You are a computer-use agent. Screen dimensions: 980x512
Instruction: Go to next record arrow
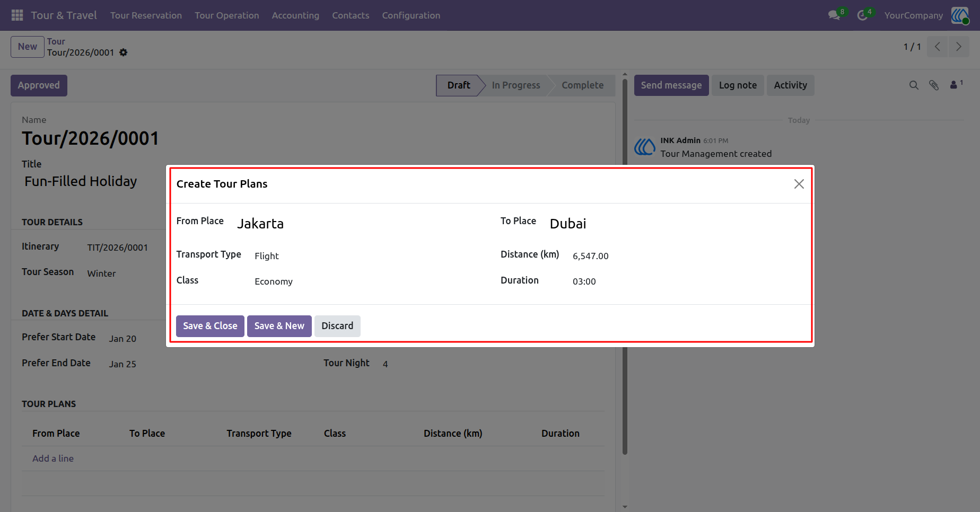pyautogui.click(x=959, y=47)
